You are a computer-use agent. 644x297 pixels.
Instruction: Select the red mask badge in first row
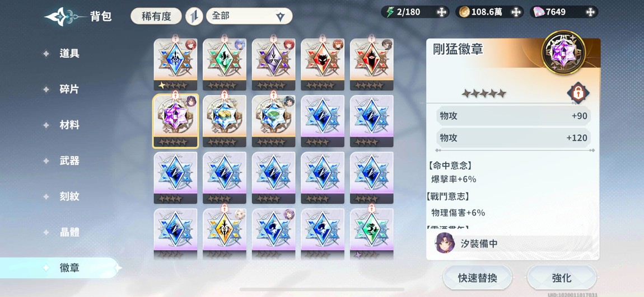tap(323, 64)
